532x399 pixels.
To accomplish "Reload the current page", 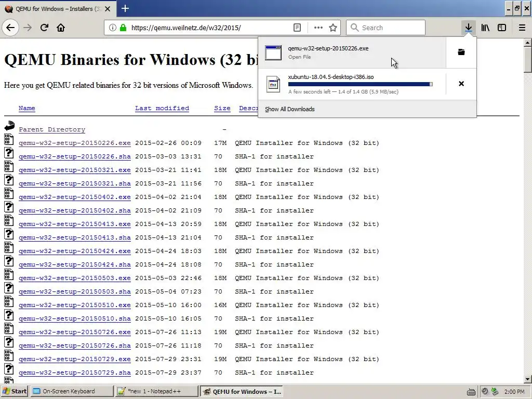I will [x=44, y=28].
